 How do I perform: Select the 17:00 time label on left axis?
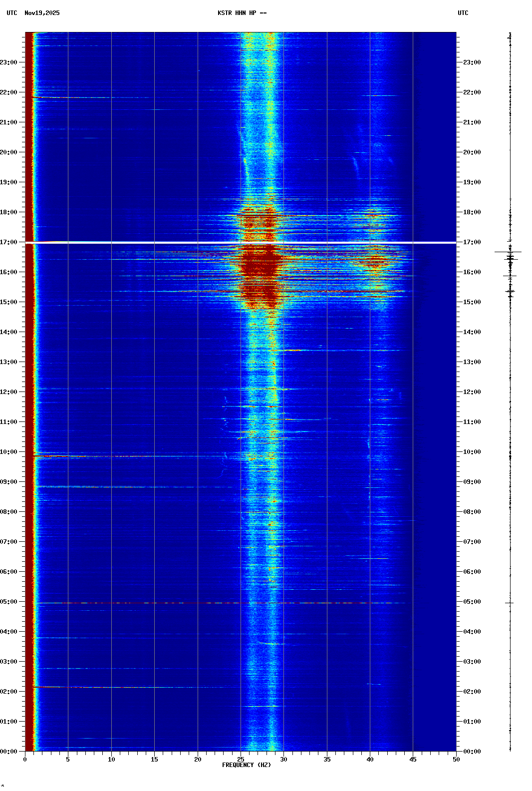8,242
